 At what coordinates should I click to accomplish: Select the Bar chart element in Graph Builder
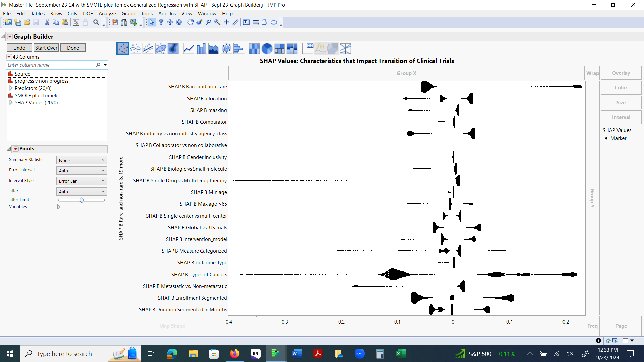pyautogui.click(x=201, y=48)
